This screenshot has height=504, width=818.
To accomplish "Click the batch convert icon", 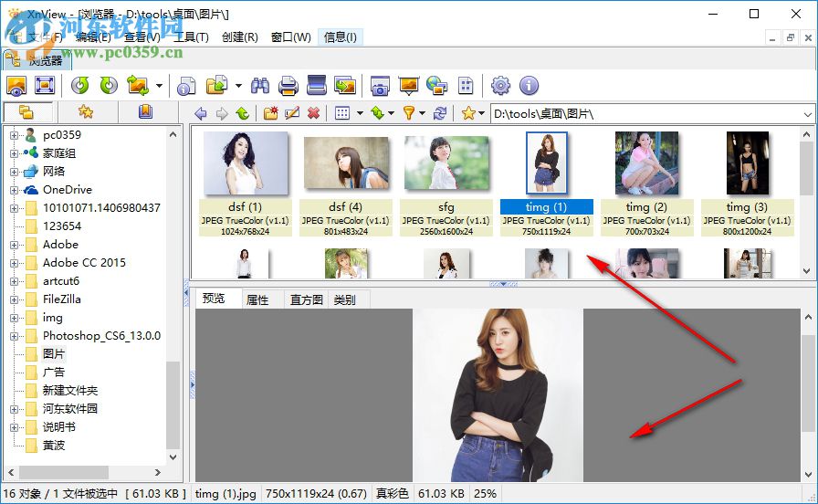I will [x=217, y=86].
